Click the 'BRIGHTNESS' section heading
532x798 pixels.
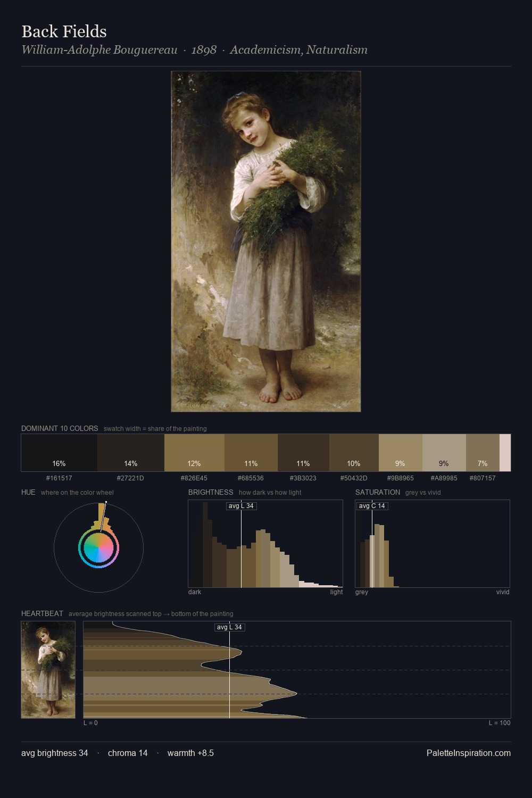click(211, 492)
